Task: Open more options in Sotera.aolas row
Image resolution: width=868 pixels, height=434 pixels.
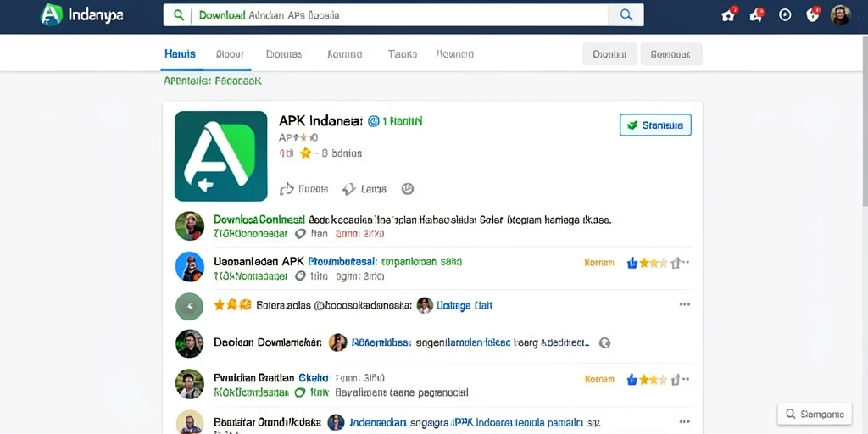Action: point(685,304)
